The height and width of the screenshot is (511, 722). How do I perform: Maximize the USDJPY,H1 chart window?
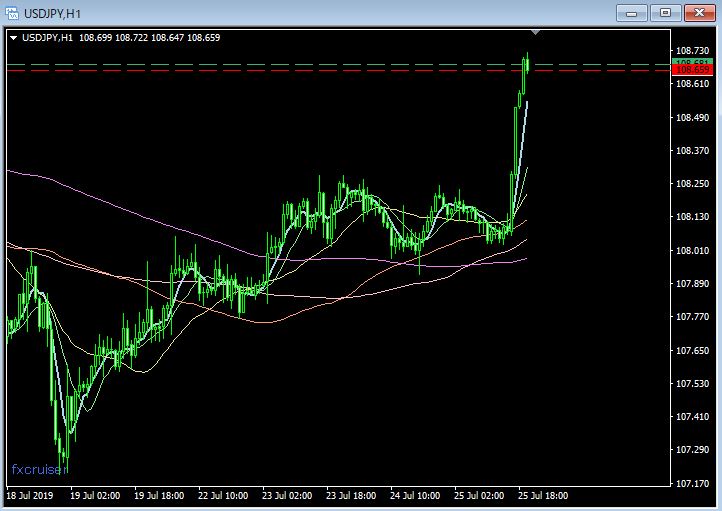665,13
